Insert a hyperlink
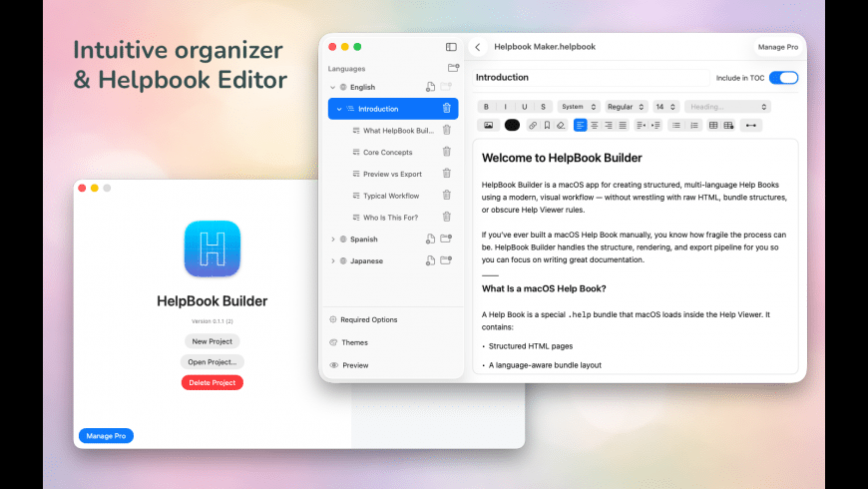This screenshot has height=489, width=868. 532,125
